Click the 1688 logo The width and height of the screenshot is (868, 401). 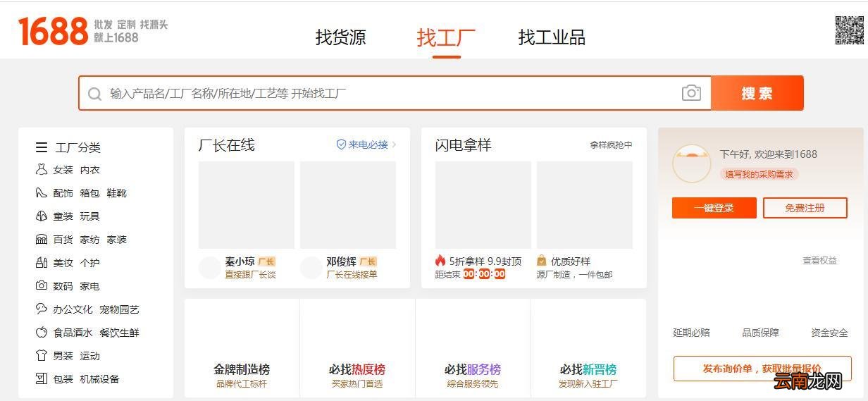tap(54, 32)
